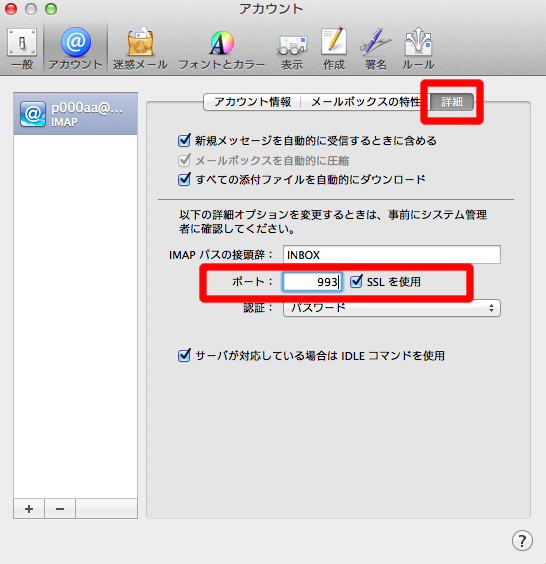This screenshot has width=546, height=564.
Task: Remove account with the minus button
Action: click(60, 509)
